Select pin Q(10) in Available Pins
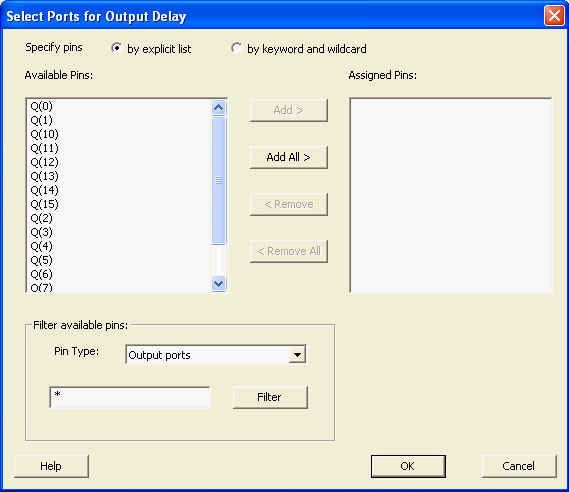569x492 pixels. coord(44,134)
